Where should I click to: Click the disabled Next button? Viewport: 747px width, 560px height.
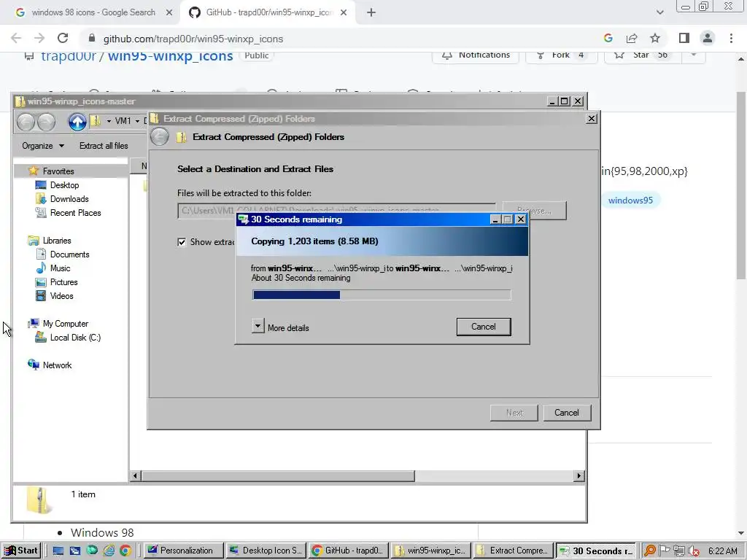[514, 413]
